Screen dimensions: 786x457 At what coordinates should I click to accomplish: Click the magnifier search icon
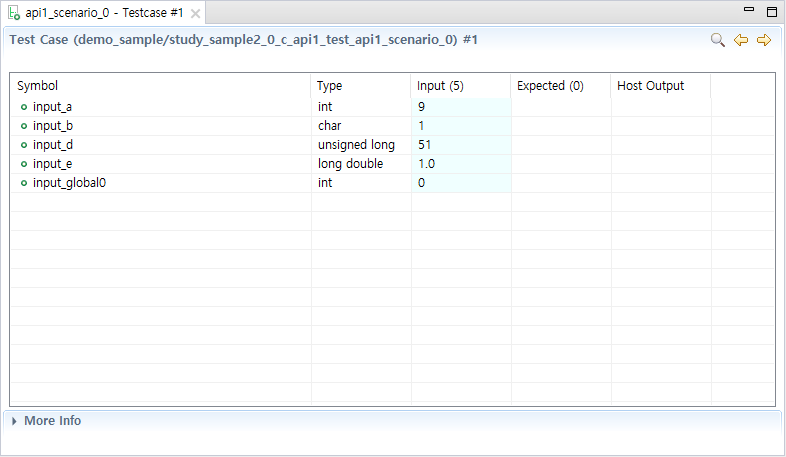tap(717, 40)
